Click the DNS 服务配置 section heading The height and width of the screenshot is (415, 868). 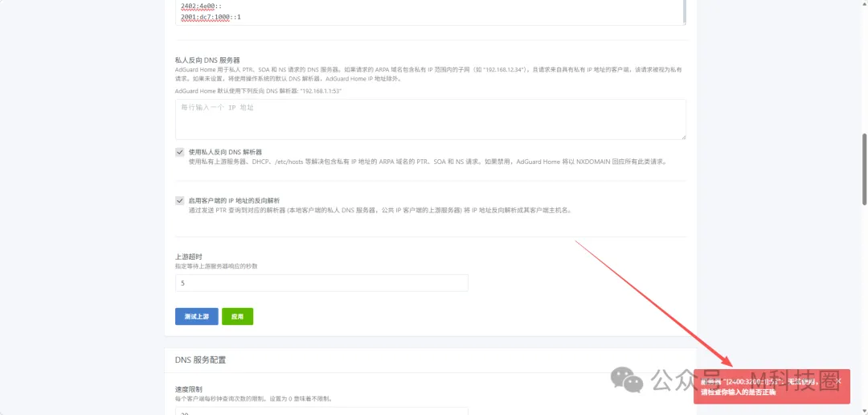pos(200,360)
